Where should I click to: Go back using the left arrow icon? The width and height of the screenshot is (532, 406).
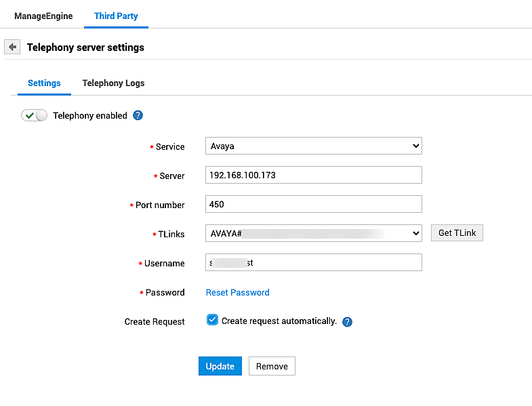point(12,47)
